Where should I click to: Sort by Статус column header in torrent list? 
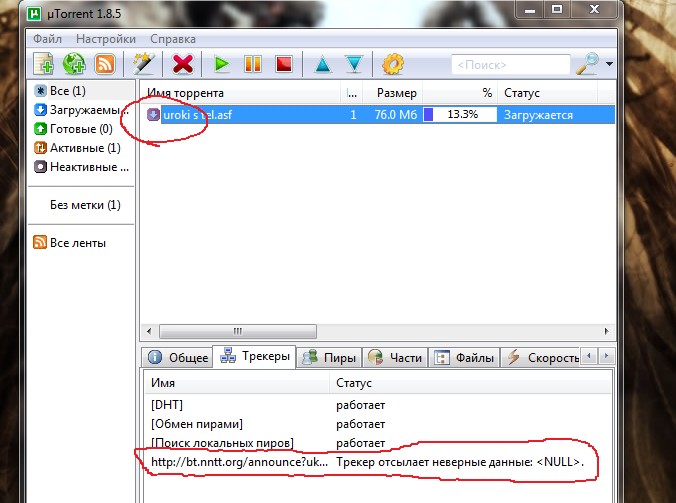pyautogui.click(x=548, y=93)
